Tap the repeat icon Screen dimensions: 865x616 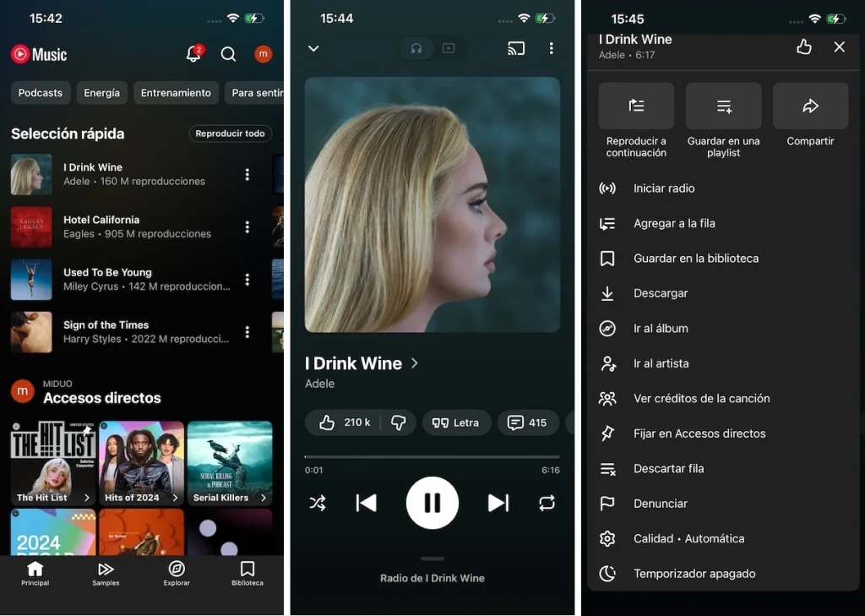pos(547,503)
